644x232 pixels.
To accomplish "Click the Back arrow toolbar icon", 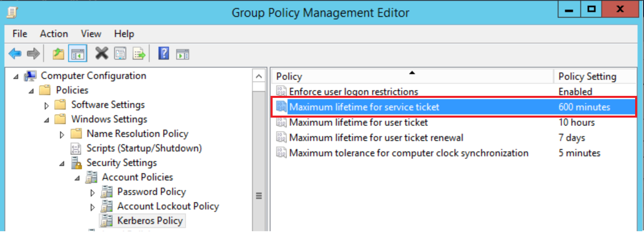I will tap(15, 54).
